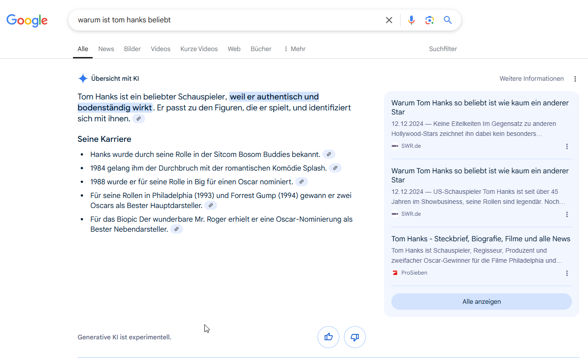The height and width of the screenshot is (364, 588).
Task: Switch to the Videos tab
Action: (161, 49)
